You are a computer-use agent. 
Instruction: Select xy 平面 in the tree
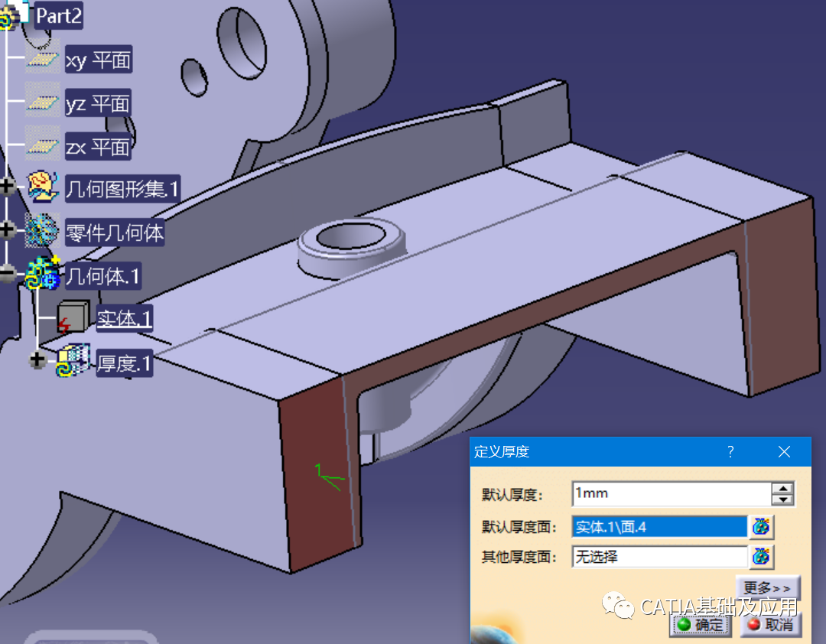click(99, 60)
